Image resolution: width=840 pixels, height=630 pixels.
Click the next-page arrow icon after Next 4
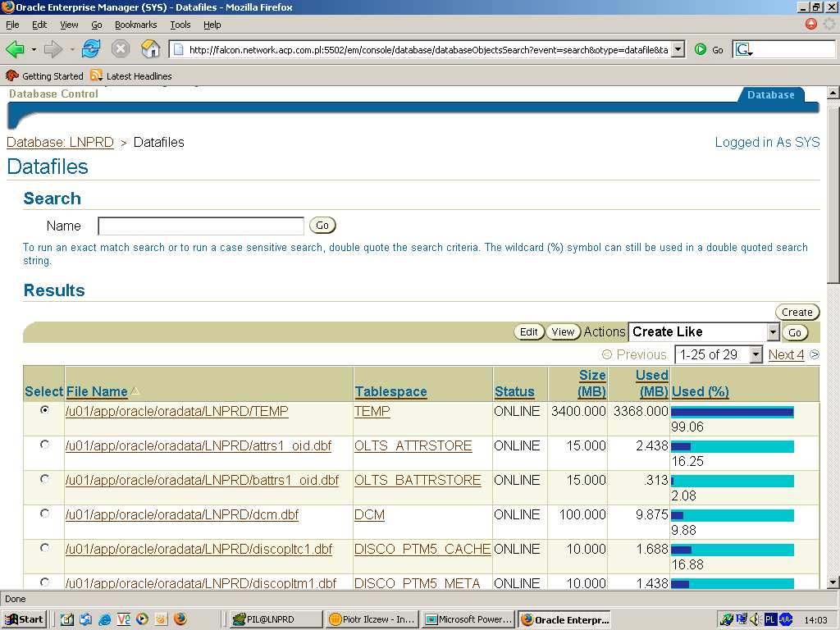pos(815,354)
